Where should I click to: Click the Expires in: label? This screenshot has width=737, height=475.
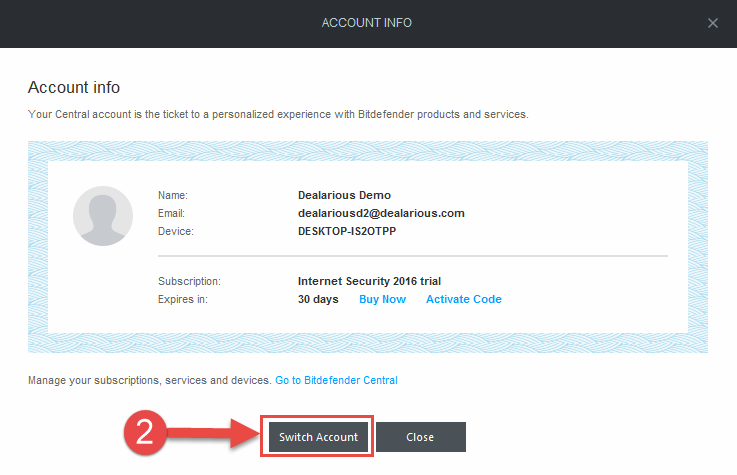coord(183,299)
